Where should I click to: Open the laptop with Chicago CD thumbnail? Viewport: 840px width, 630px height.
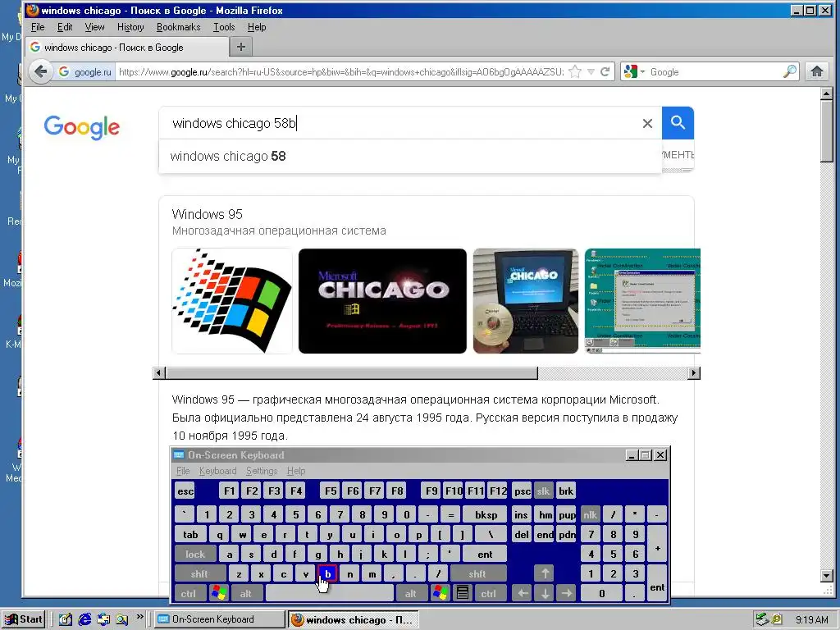coord(526,301)
